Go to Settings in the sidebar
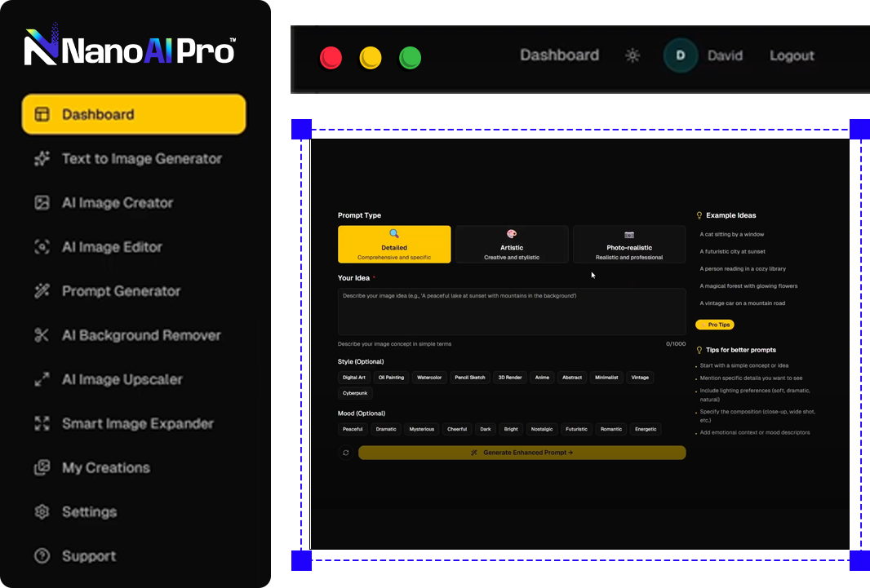Viewport: 870px width, 588px height. (x=89, y=512)
